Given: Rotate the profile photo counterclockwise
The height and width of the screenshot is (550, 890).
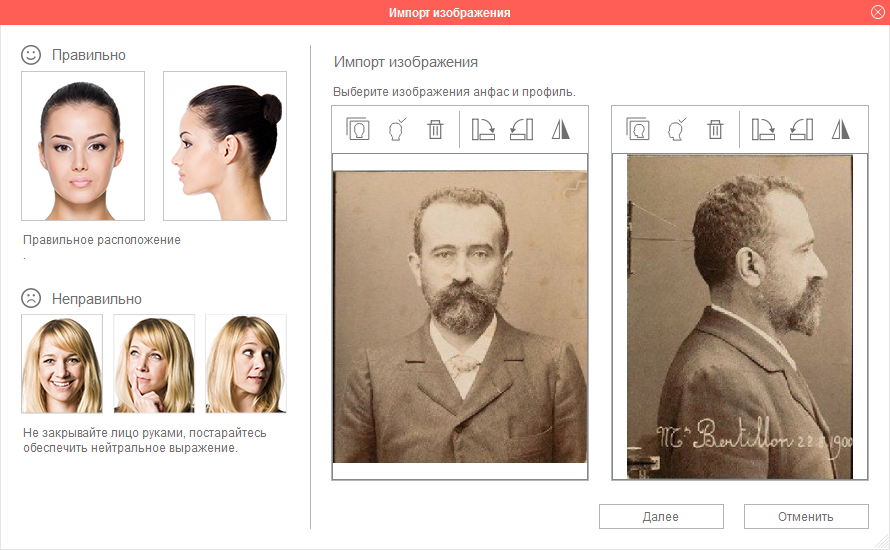Looking at the screenshot, I should (801, 129).
